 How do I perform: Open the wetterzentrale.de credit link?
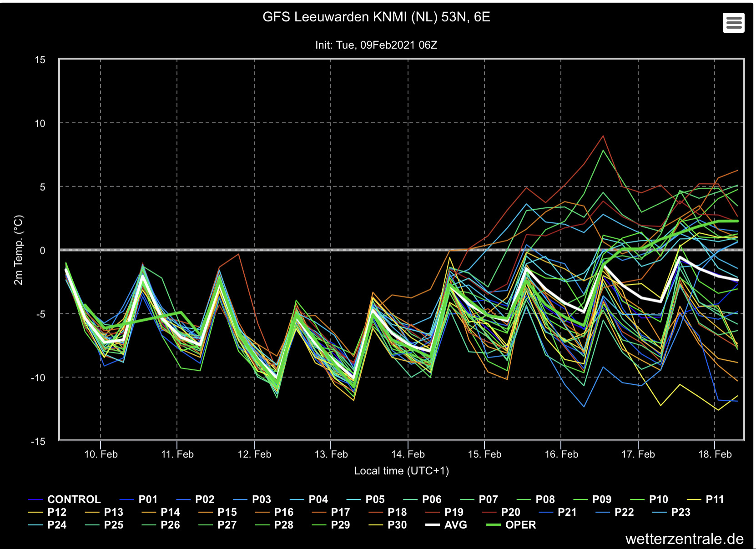point(685,539)
